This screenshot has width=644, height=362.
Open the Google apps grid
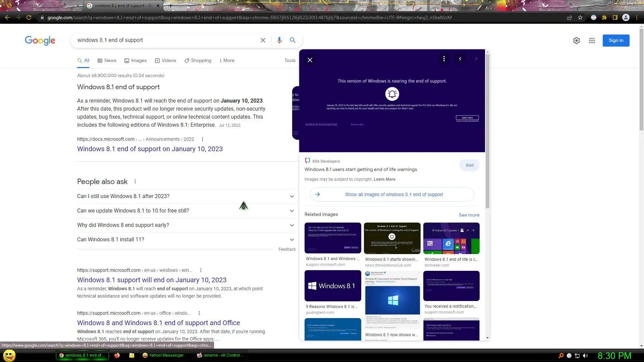[592, 41]
